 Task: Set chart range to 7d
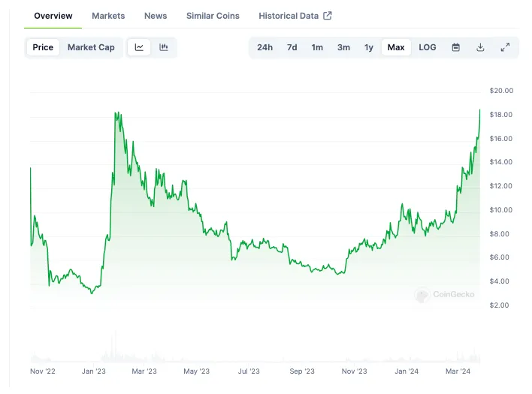coord(292,47)
